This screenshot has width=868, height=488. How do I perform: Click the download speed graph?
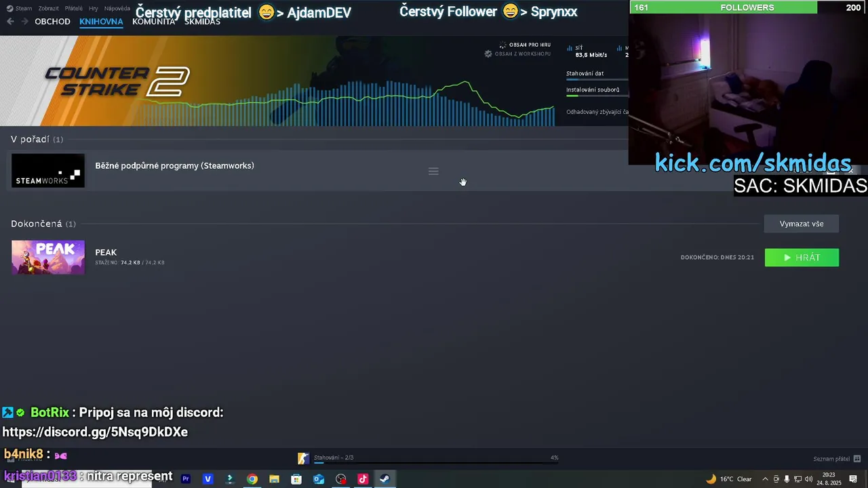(x=346, y=102)
